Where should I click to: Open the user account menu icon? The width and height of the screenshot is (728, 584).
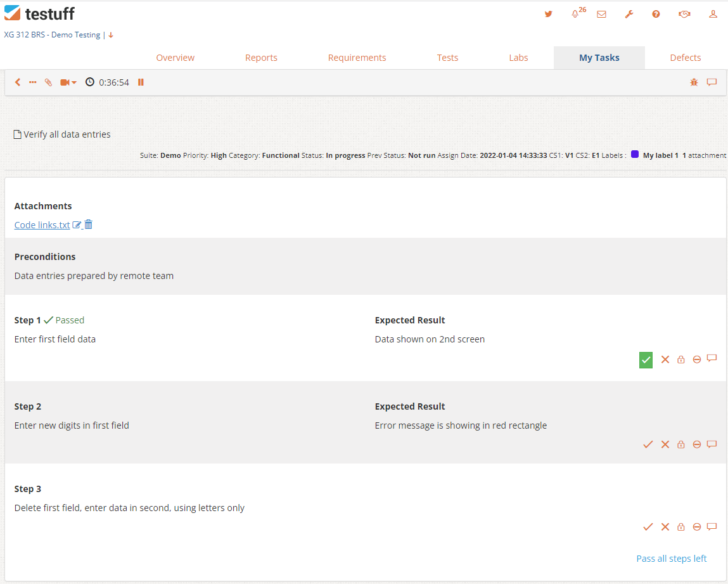(x=713, y=14)
